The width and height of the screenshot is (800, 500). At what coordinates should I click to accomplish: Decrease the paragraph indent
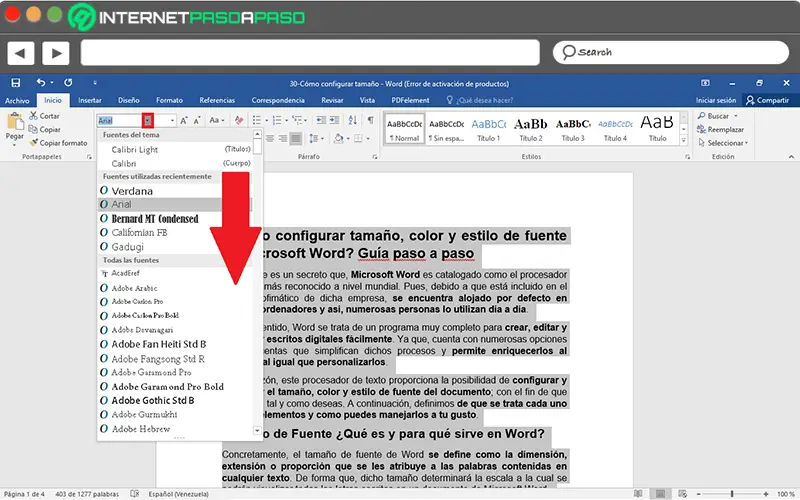point(321,120)
